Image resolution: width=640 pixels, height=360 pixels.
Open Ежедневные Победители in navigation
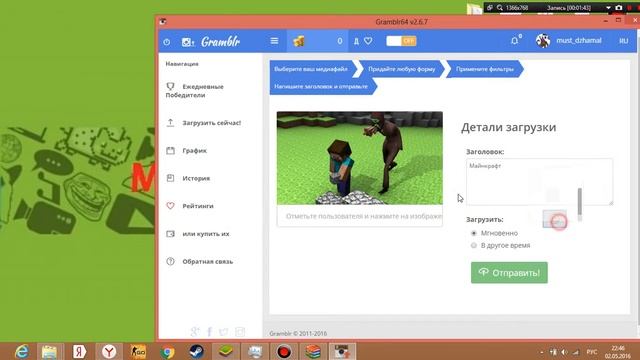[x=195, y=91]
